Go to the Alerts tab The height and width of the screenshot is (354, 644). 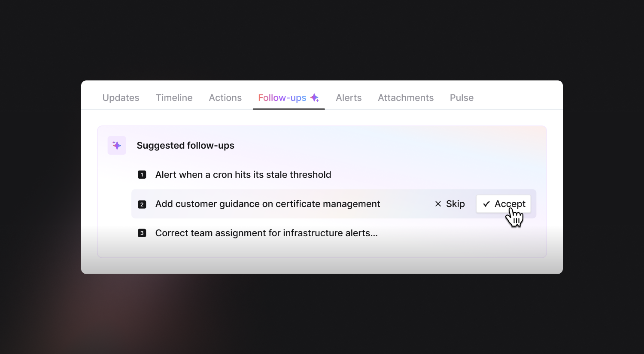pyautogui.click(x=349, y=98)
